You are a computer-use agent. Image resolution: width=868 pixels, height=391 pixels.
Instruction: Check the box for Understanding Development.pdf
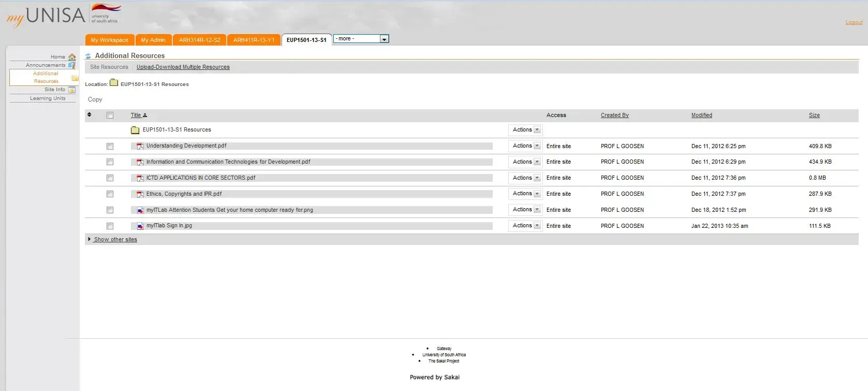[110, 147]
